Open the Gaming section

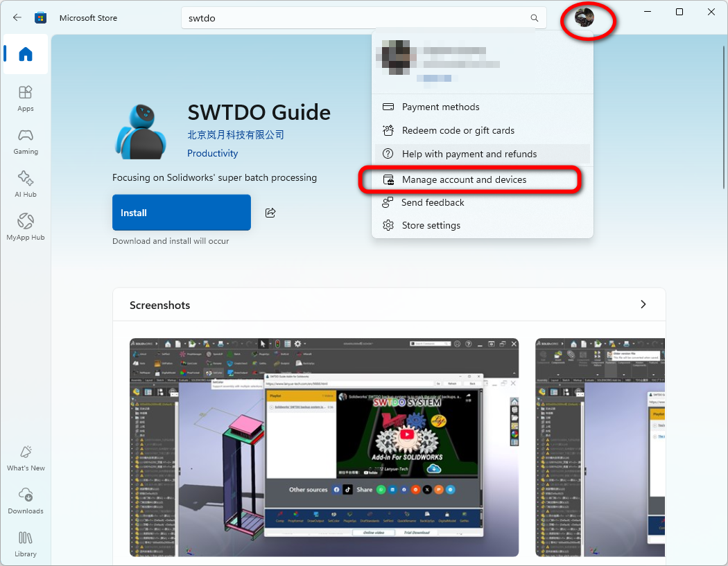click(x=26, y=141)
